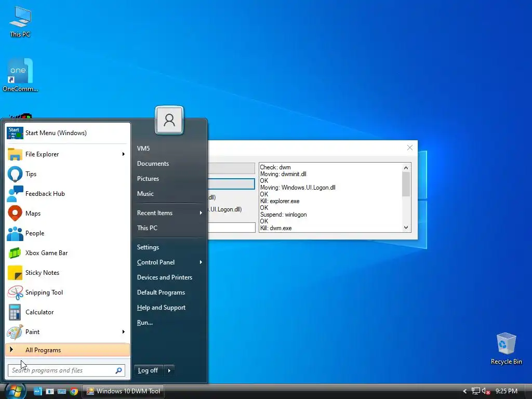Click the Log off button

(x=148, y=370)
